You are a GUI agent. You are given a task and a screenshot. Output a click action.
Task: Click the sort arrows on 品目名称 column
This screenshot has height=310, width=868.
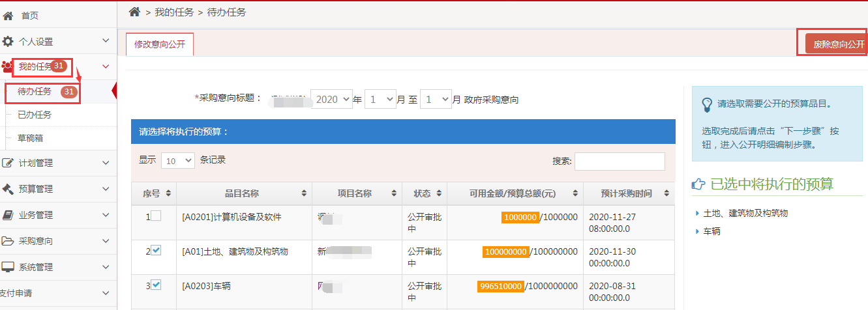(x=304, y=193)
